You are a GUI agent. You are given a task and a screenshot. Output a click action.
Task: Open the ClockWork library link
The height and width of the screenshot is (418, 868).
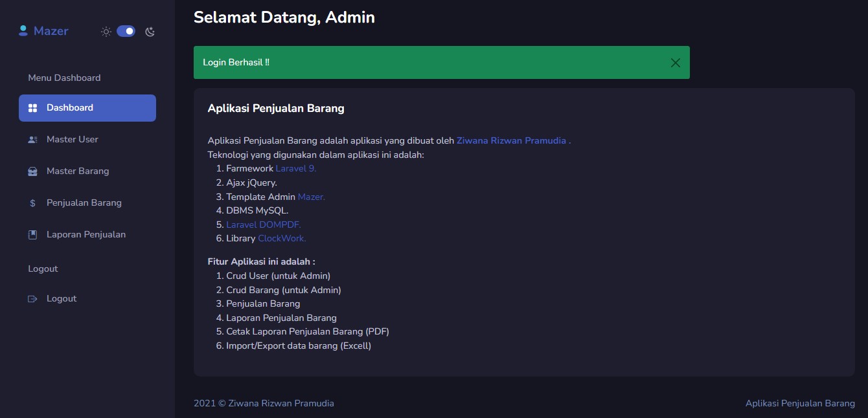[x=282, y=239]
